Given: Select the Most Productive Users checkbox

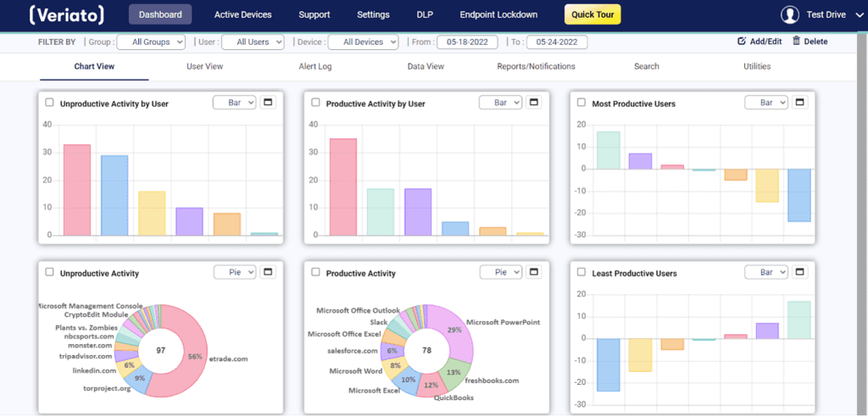Looking at the screenshot, I should point(581,103).
